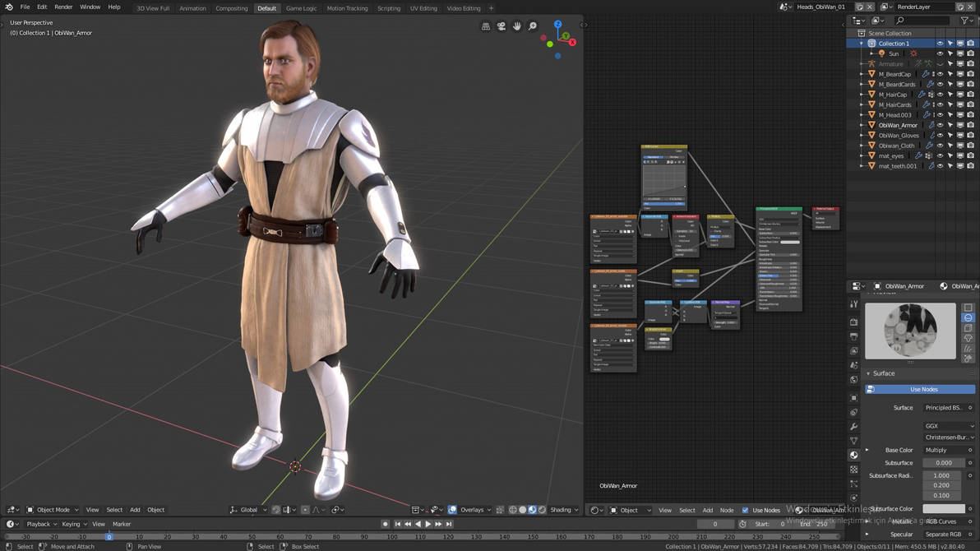Click the timeline Marker menu
This screenshot has height=551, width=980.
[x=121, y=524]
